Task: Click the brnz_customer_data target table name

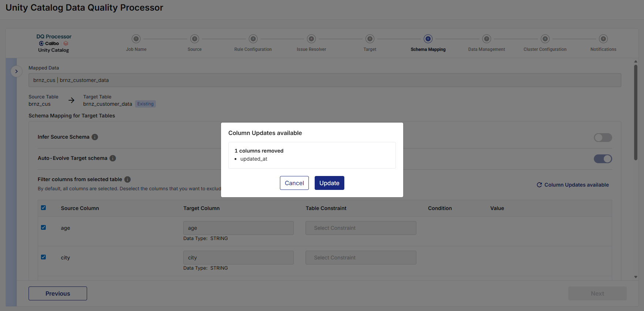Action: (108, 104)
